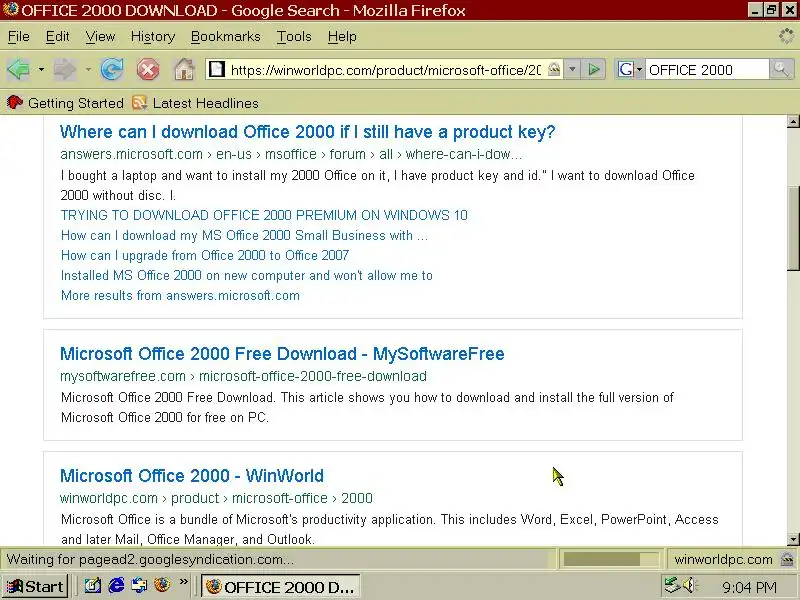Click the 9:04 PM clock
This screenshot has height=600, width=800.
coord(749,588)
